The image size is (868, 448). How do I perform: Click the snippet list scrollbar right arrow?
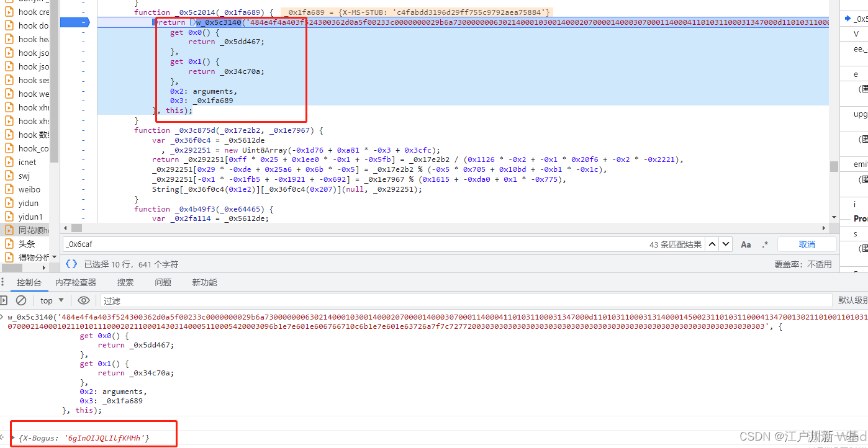(x=43, y=268)
